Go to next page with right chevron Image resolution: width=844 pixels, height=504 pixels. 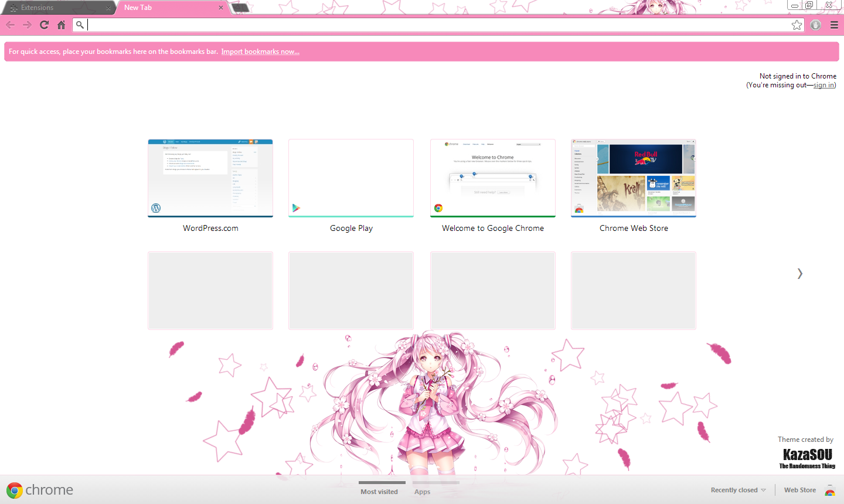pos(799,274)
